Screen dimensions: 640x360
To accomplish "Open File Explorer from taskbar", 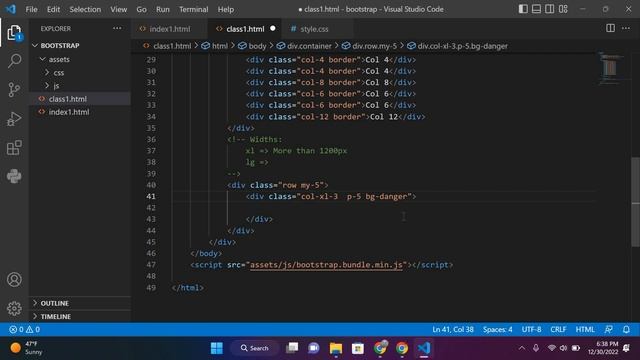I will click(336, 348).
